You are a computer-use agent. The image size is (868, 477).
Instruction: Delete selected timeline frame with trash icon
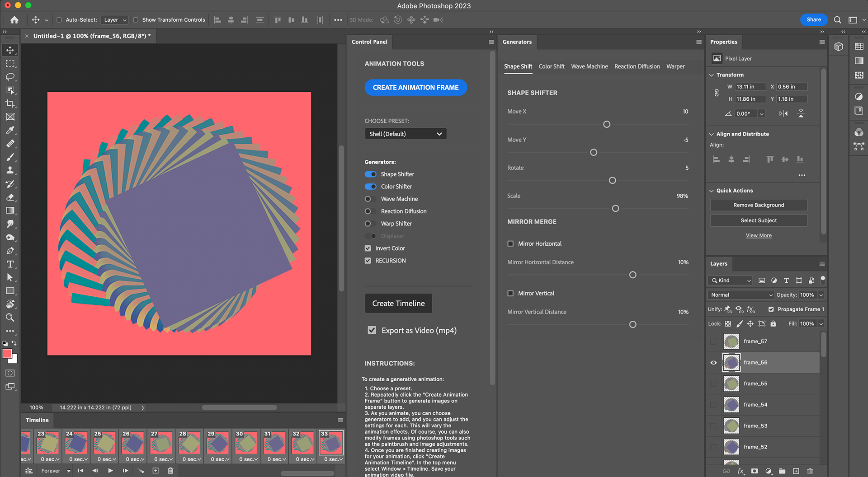(x=170, y=471)
